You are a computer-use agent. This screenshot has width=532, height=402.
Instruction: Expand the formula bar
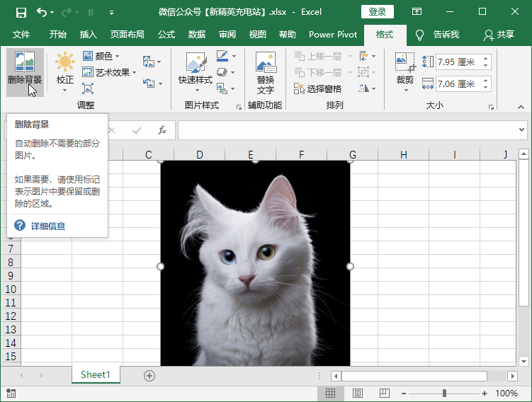(522, 130)
